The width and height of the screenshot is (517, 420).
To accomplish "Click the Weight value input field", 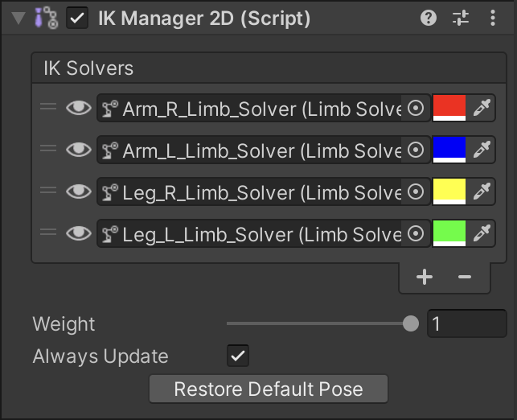I will point(466,324).
